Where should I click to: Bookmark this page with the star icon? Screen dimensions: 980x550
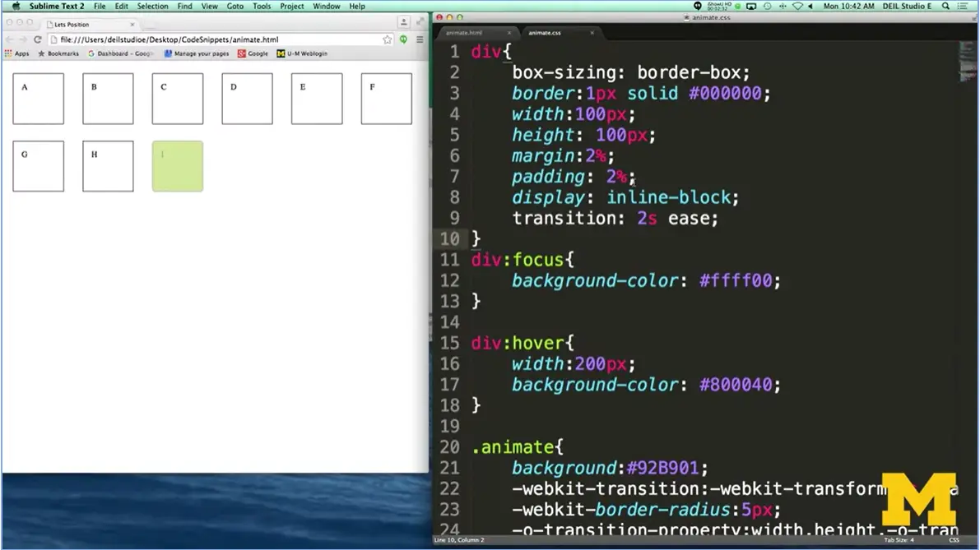coord(387,39)
